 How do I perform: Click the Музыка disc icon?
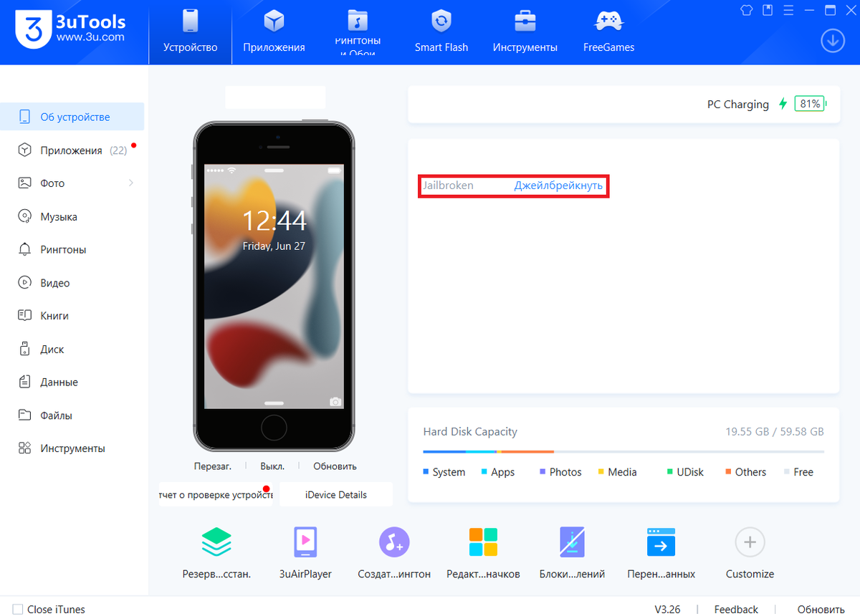[25, 216]
